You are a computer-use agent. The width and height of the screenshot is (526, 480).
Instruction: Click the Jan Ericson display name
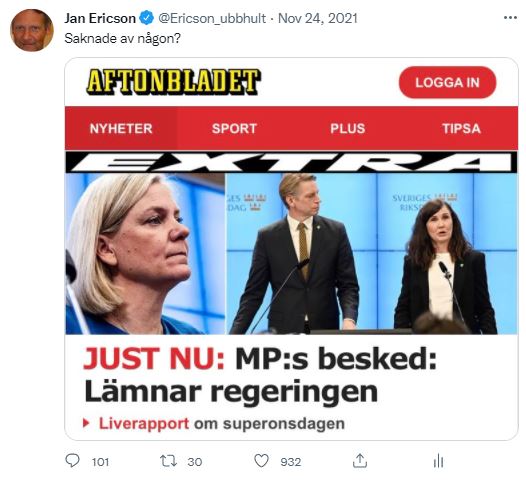pyautogui.click(x=100, y=18)
